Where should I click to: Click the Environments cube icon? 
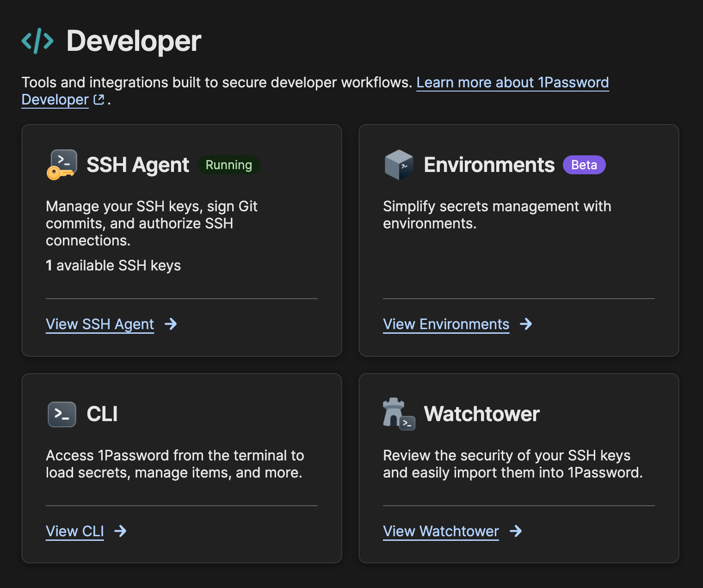point(399,165)
